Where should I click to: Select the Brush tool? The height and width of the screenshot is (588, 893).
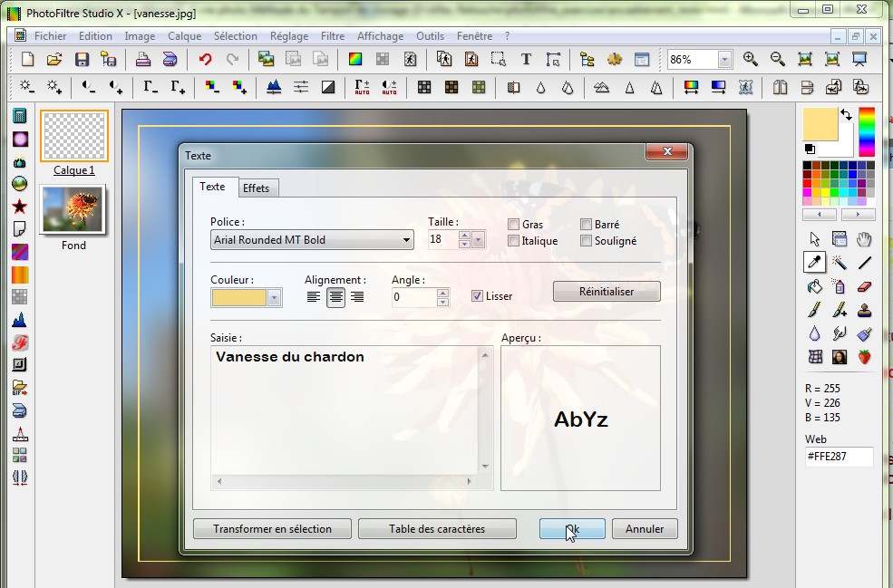tap(814, 310)
